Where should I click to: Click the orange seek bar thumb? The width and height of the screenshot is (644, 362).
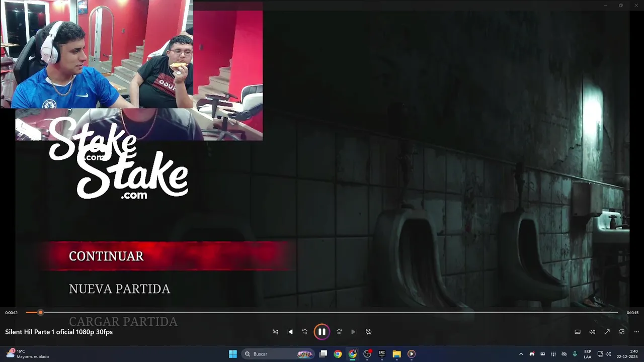tap(41, 313)
